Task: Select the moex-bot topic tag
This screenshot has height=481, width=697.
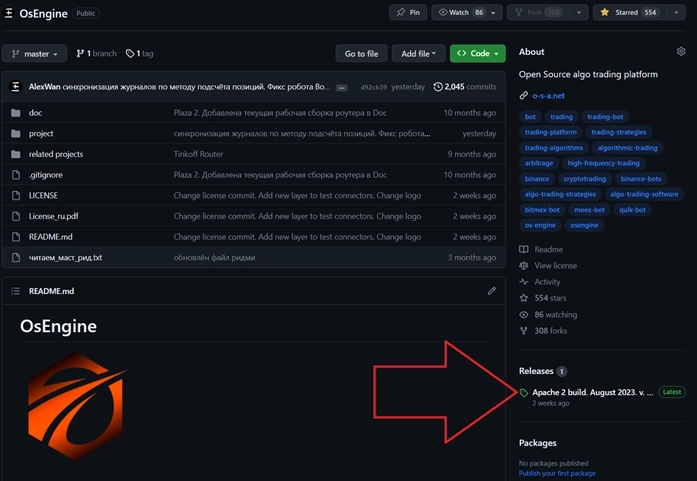Action: pos(589,210)
